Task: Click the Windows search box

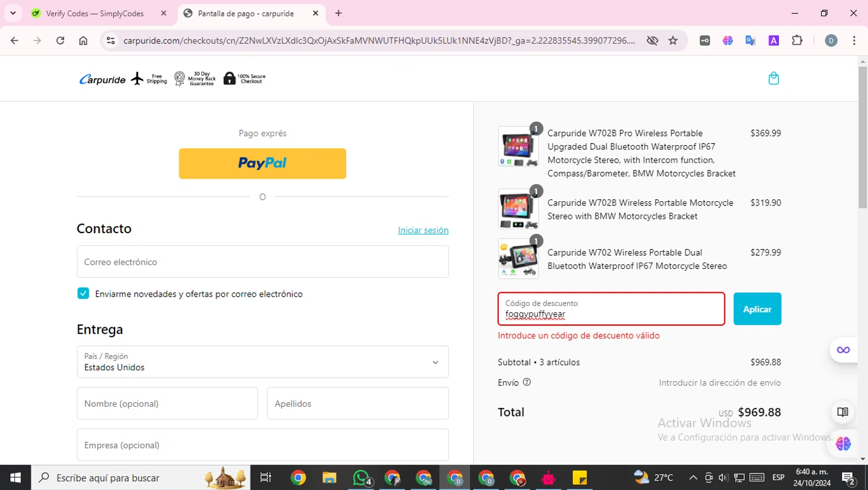Action: click(x=141, y=478)
